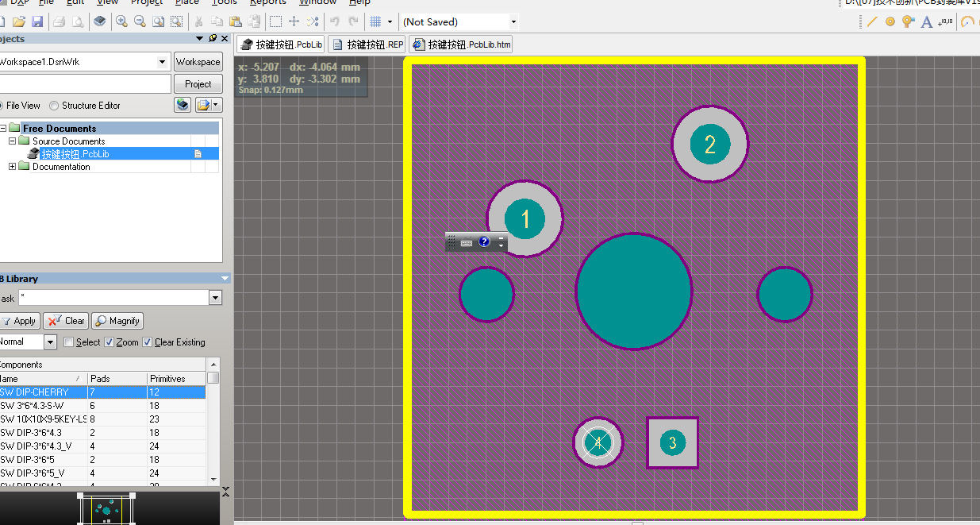
Task: Click the Select Inside Area icon
Action: tap(275, 21)
